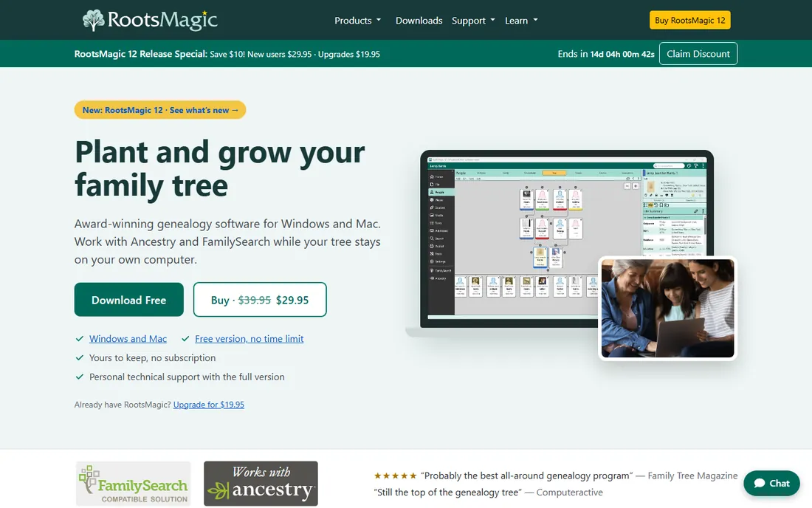Follow the Windows and Mac link
This screenshot has height=508, width=812.
coord(128,339)
